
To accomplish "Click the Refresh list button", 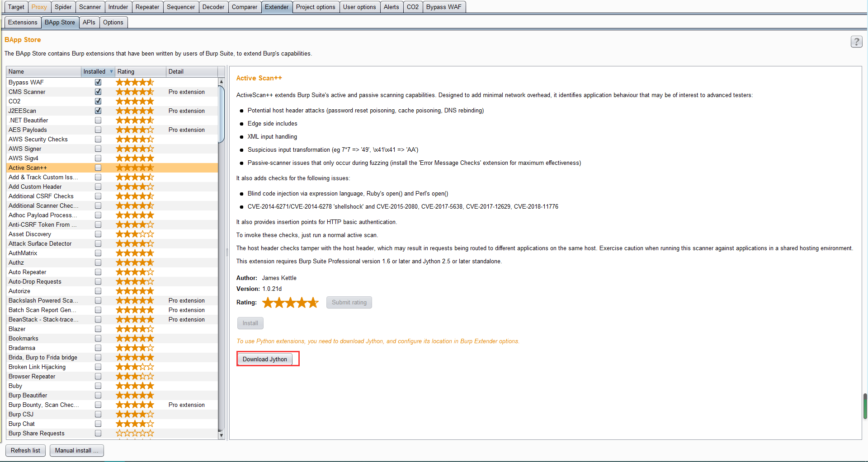I will click(x=25, y=450).
